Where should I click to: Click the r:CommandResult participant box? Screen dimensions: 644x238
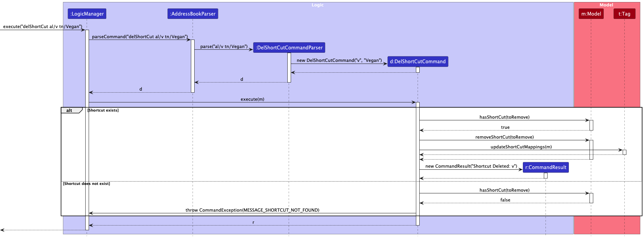point(546,167)
